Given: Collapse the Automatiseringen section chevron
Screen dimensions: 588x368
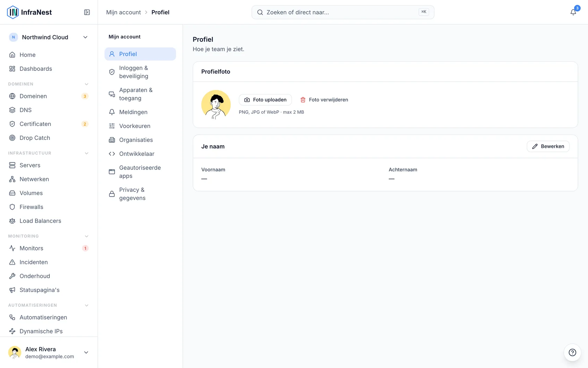Looking at the screenshot, I should 87,305.
